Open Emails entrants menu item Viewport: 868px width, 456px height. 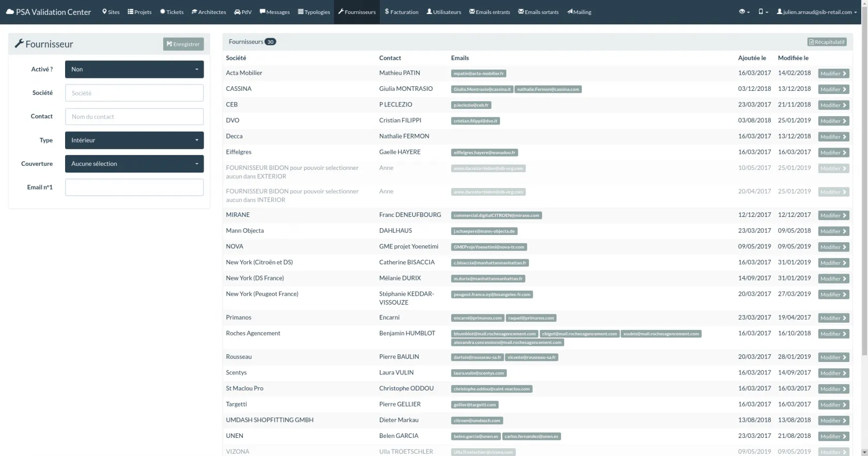(489, 12)
